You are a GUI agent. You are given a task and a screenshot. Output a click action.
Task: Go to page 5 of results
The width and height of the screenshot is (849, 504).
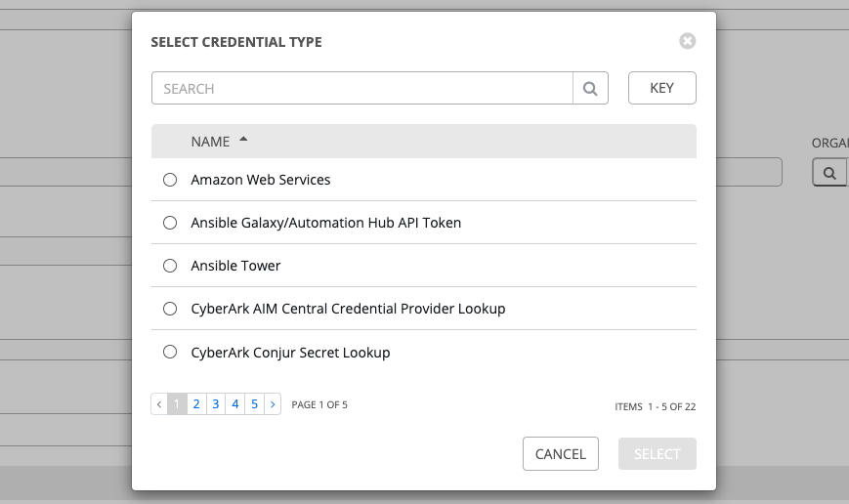pyautogui.click(x=254, y=403)
